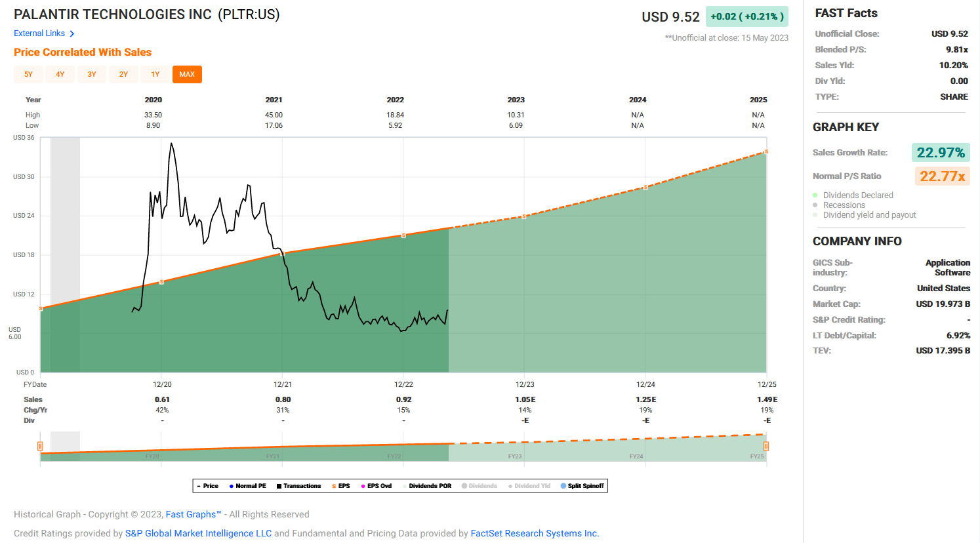Click the 12/20 Chg/Yr value 42%

click(x=162, y=411)
